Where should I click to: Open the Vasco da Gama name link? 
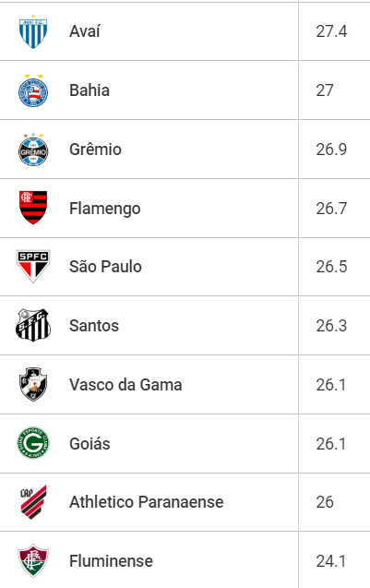[x=125, y=385]
